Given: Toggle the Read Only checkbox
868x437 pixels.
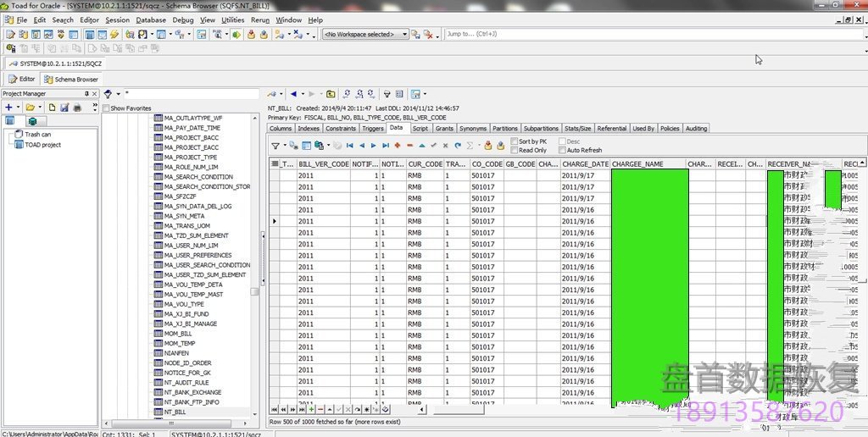Looking at the screenshot, I should (x=515, y=150).
